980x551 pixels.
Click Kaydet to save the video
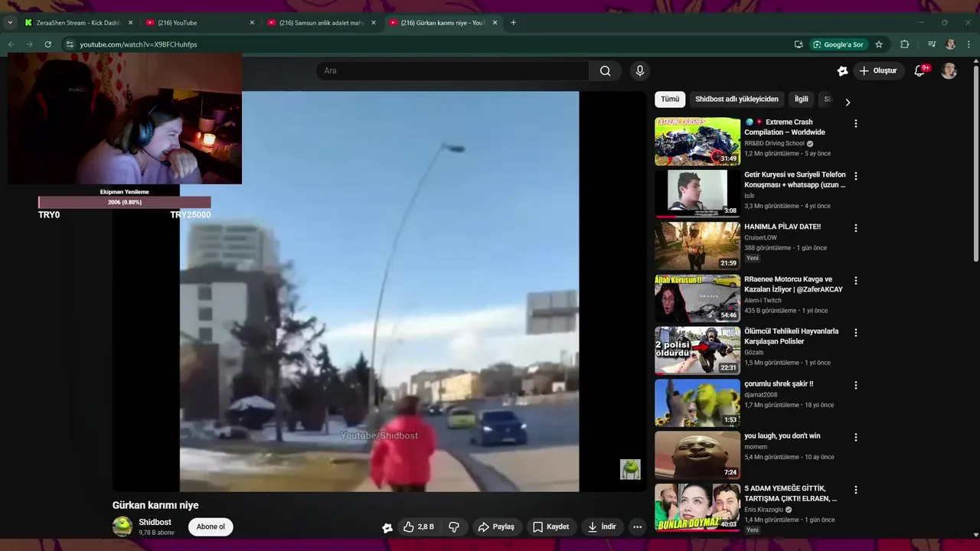[550, 527]
